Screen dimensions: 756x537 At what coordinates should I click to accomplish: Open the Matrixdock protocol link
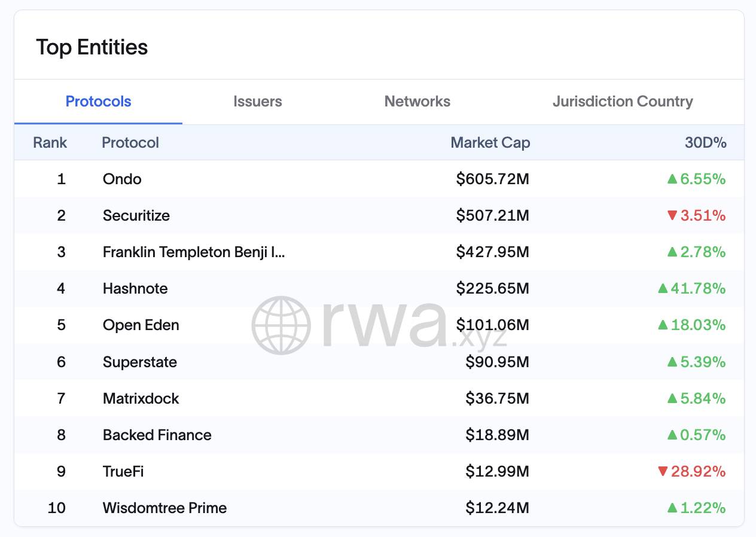point(141,398)
